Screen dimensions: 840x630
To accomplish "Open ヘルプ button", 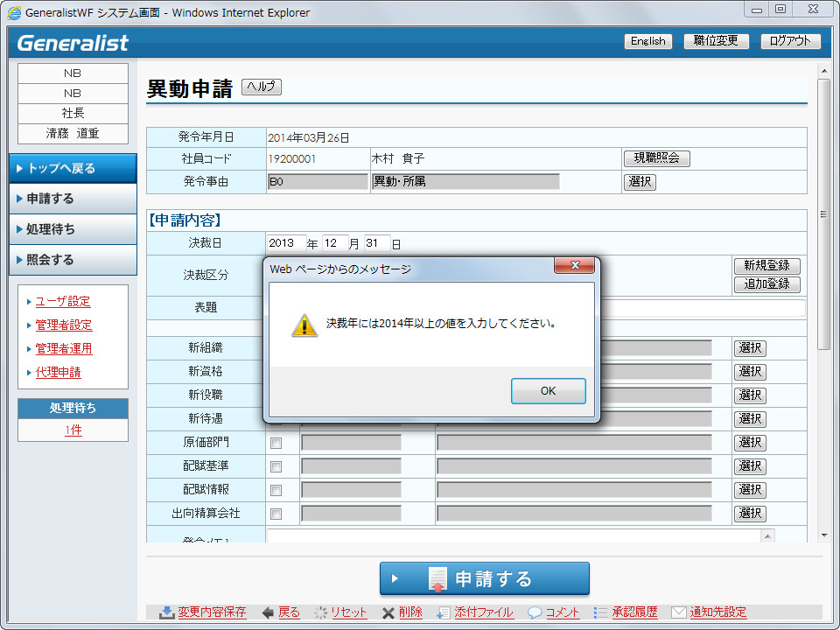I will [x=261, y=87].
